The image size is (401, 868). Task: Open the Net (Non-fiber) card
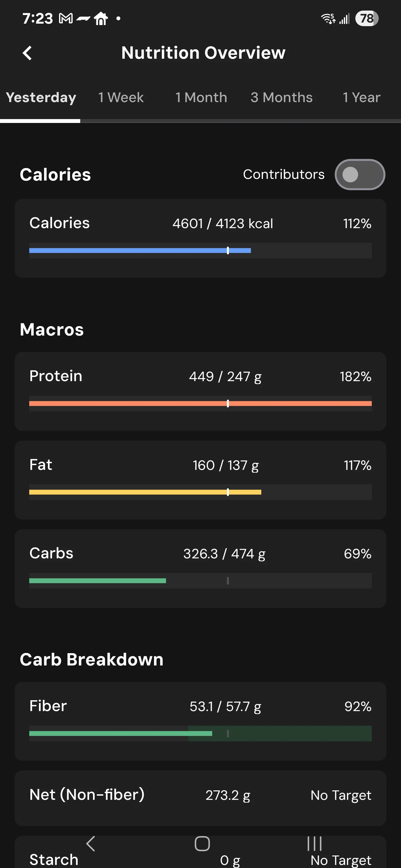(200, 798)
